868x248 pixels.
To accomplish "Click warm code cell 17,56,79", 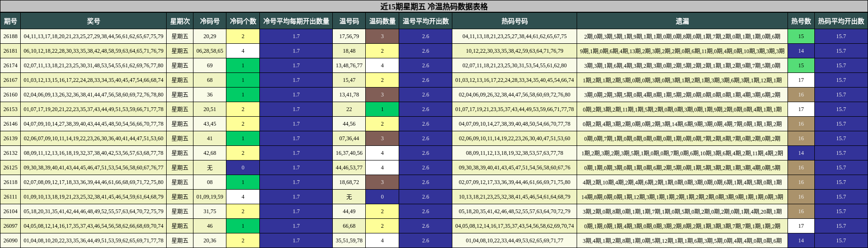I will pos(349,36).
